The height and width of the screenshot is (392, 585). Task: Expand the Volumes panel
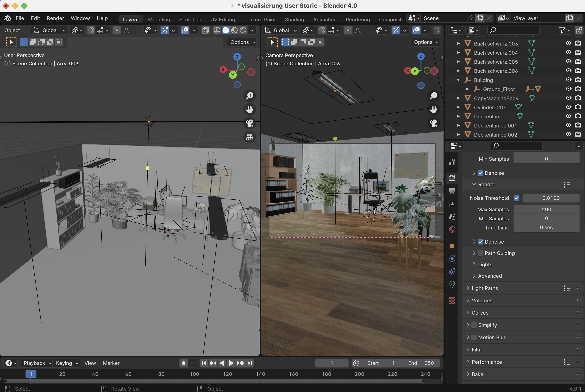467,300
